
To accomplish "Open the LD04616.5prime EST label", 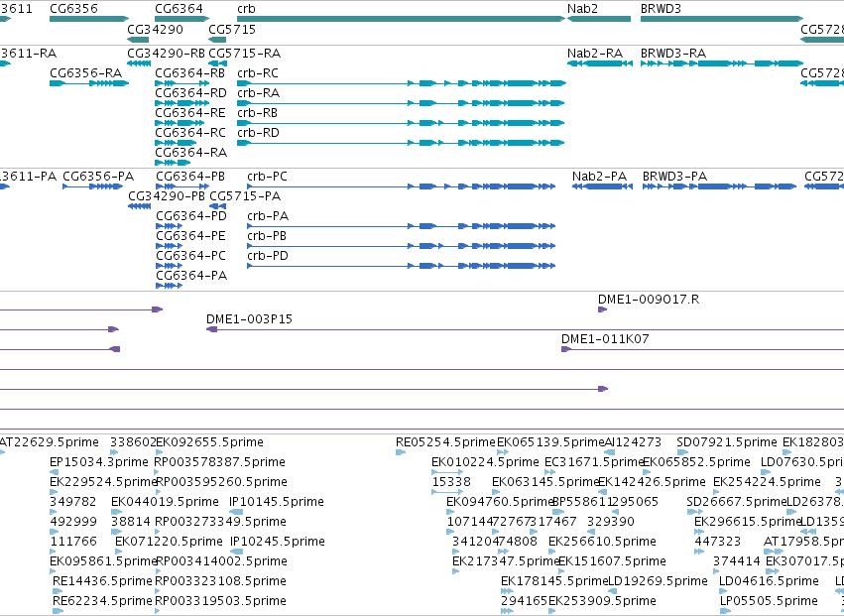I will (x=769, y=580).
